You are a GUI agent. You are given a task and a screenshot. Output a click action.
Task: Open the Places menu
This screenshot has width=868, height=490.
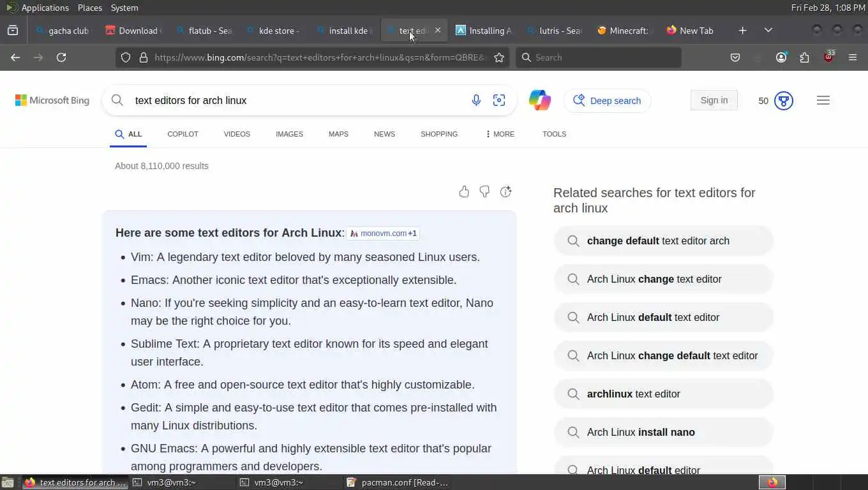click(90, 8)
